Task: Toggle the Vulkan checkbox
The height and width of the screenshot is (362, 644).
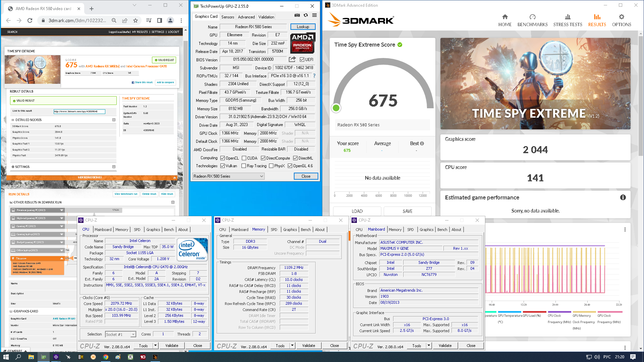Action: (222, 166)
